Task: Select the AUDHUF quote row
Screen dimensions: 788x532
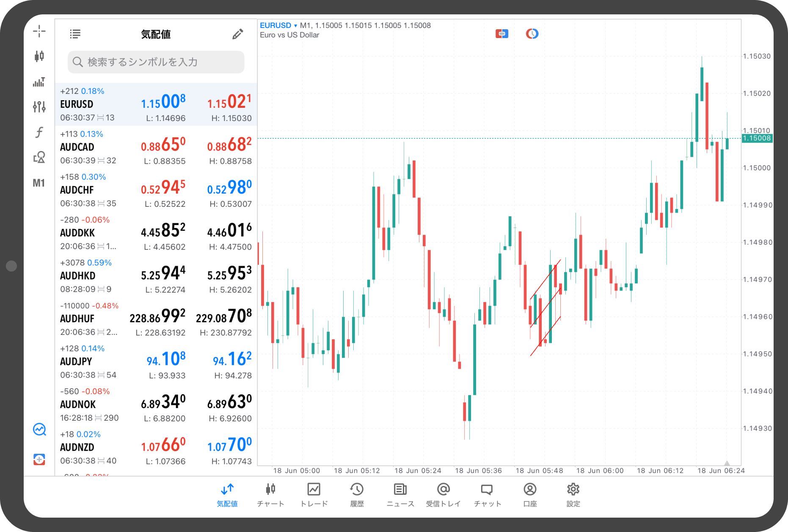Action: [156, 319]
